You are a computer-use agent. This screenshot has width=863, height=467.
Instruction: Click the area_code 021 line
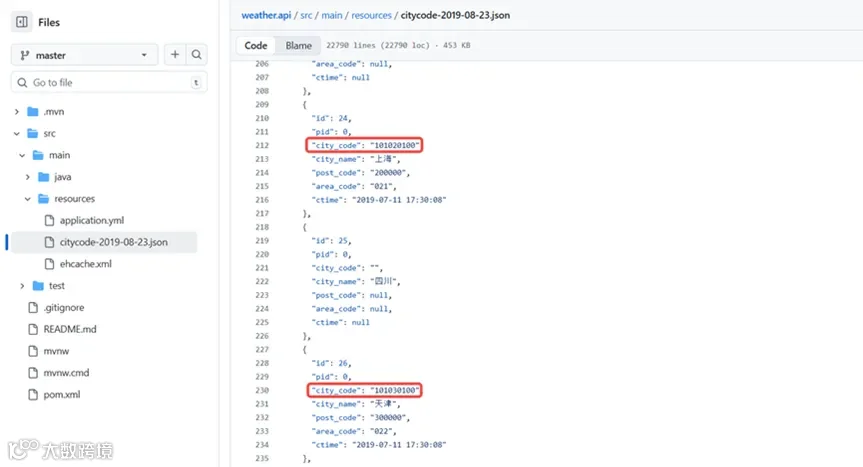click(x=353, y=186)
